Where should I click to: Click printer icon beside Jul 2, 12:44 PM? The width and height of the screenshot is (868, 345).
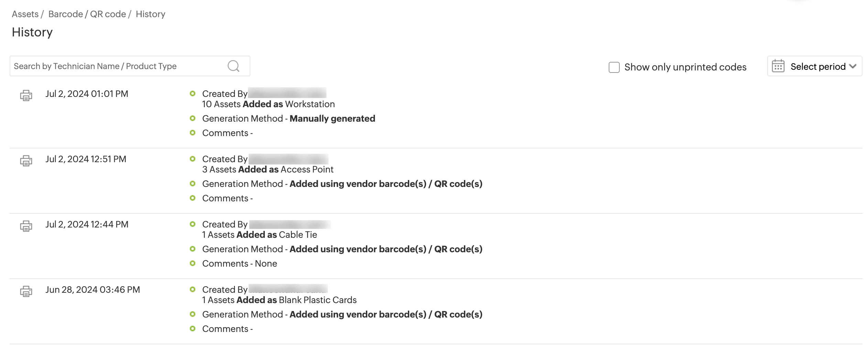pos(26,226)
